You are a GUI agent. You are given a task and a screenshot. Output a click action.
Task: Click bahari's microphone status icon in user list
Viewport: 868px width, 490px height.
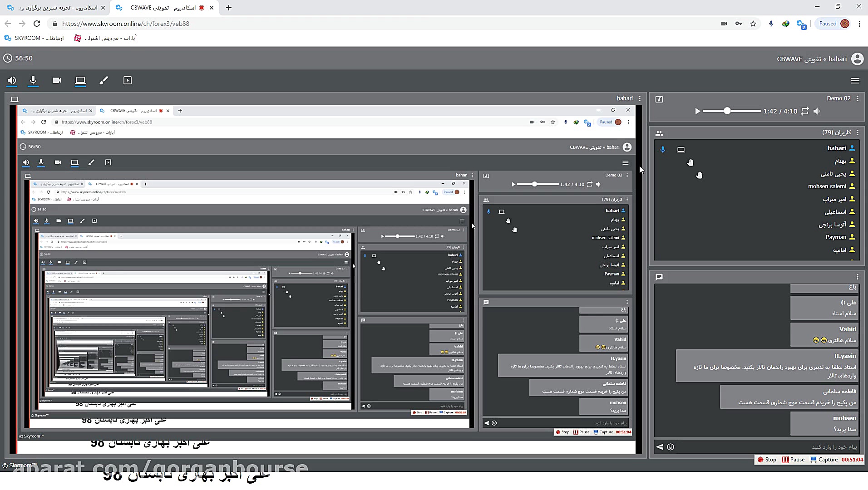click(x=663, y=149)
